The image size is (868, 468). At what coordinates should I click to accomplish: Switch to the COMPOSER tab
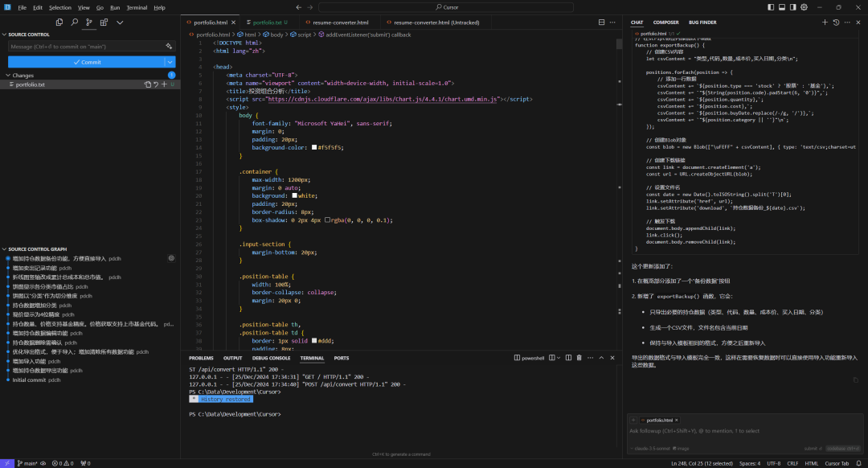click(666, 23)
